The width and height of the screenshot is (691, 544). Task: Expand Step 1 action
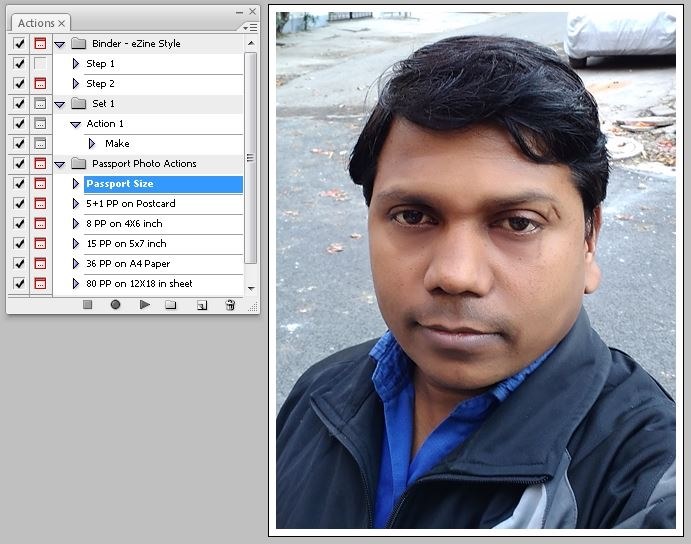point(75,63)
